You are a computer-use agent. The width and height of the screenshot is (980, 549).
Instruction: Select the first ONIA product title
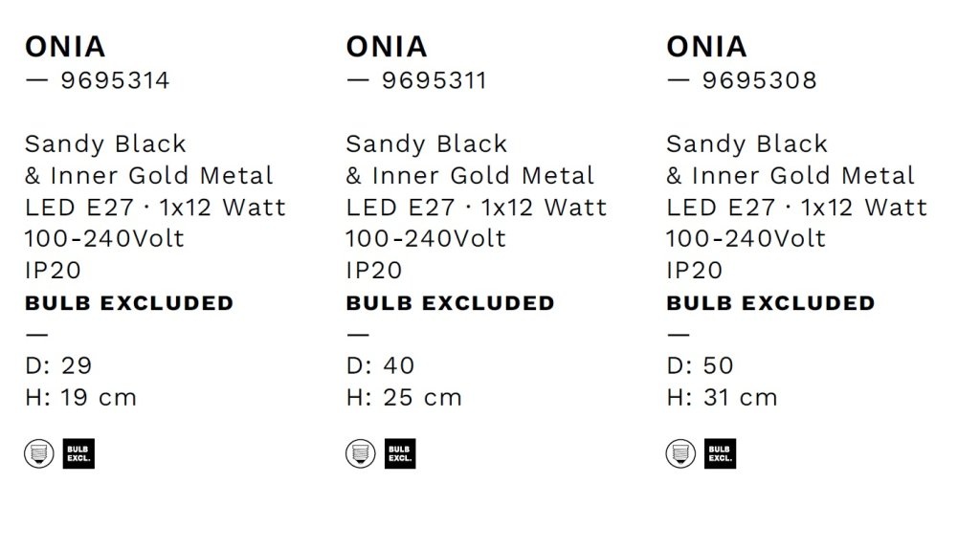[65, 47]
